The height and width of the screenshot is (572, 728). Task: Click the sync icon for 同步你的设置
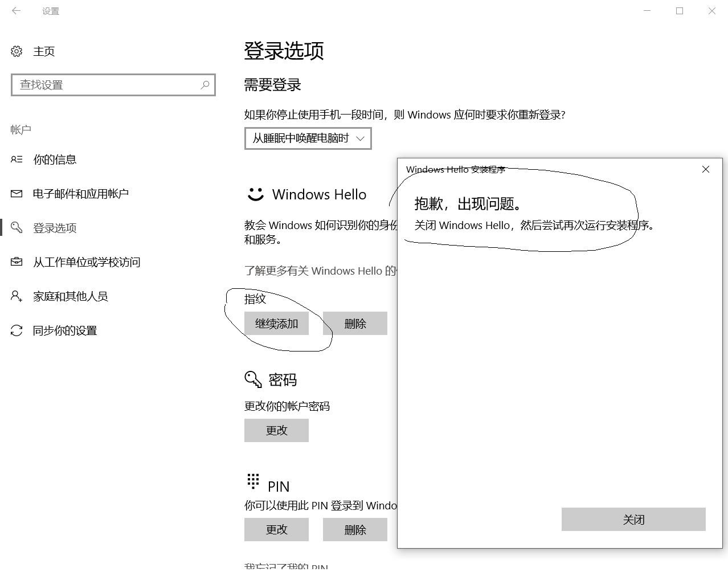pos(17,330)
